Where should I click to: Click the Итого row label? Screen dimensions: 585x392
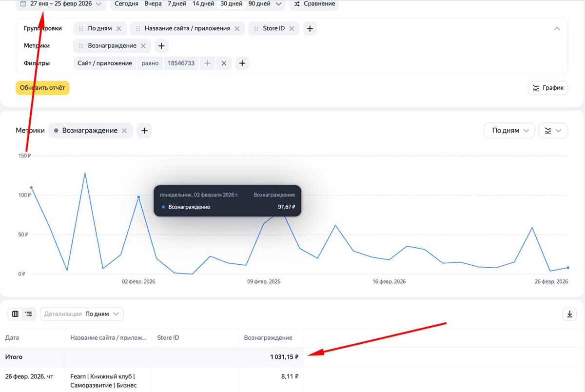pos(14,357)
